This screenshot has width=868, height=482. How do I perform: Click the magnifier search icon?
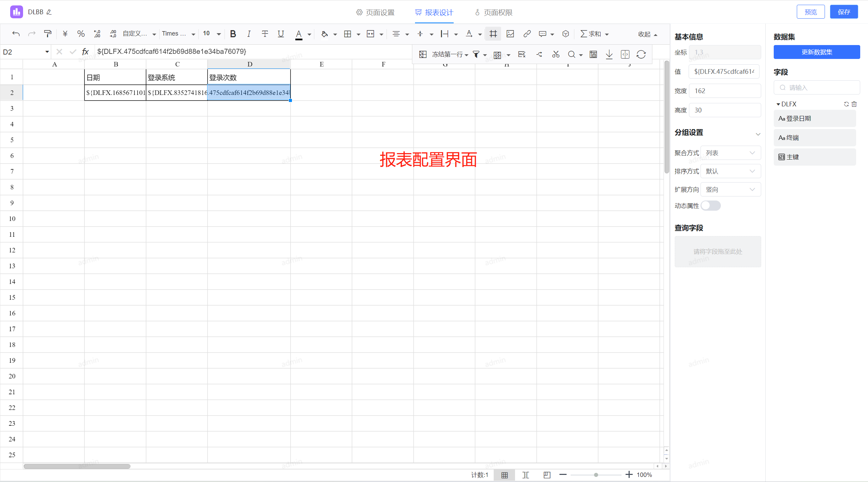[572, 55]
